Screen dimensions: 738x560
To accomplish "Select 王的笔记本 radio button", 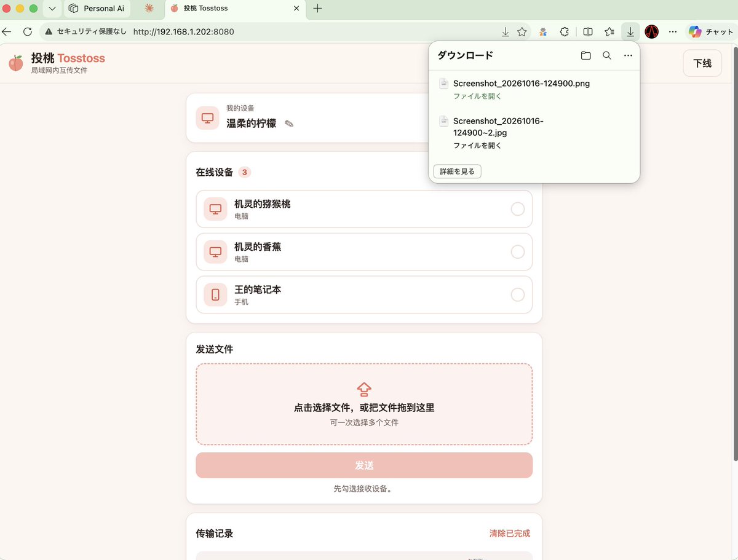I will tap(518, 295).
